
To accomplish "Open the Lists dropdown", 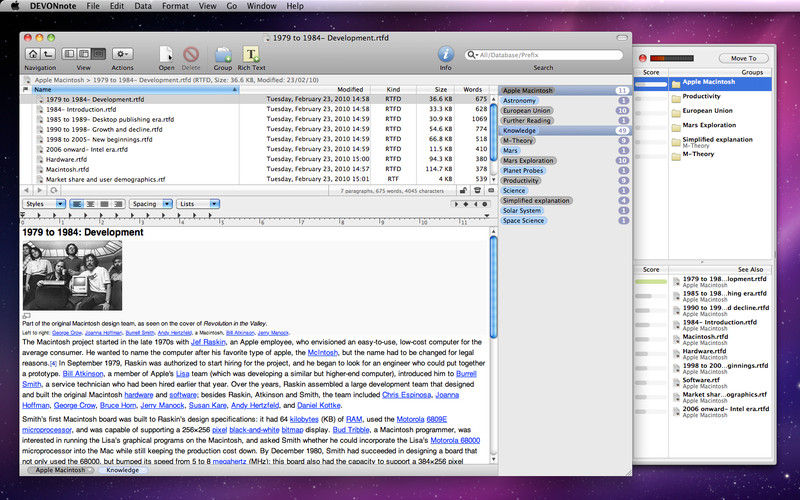I will [x=198, y=204].
